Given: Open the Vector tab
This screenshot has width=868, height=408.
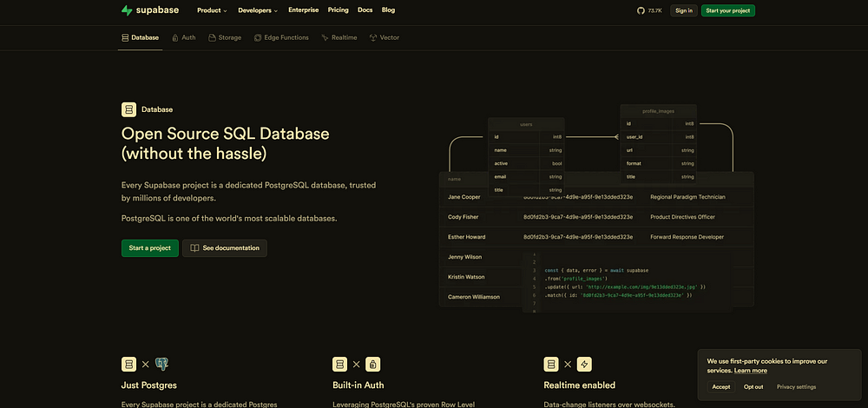Looking at the screenshot, I should pyautogui.click(x=385, y=38).
